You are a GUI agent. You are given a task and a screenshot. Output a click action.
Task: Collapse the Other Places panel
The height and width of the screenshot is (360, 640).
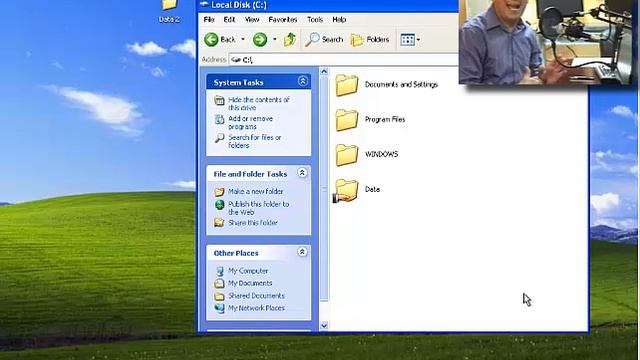(302, 252)
